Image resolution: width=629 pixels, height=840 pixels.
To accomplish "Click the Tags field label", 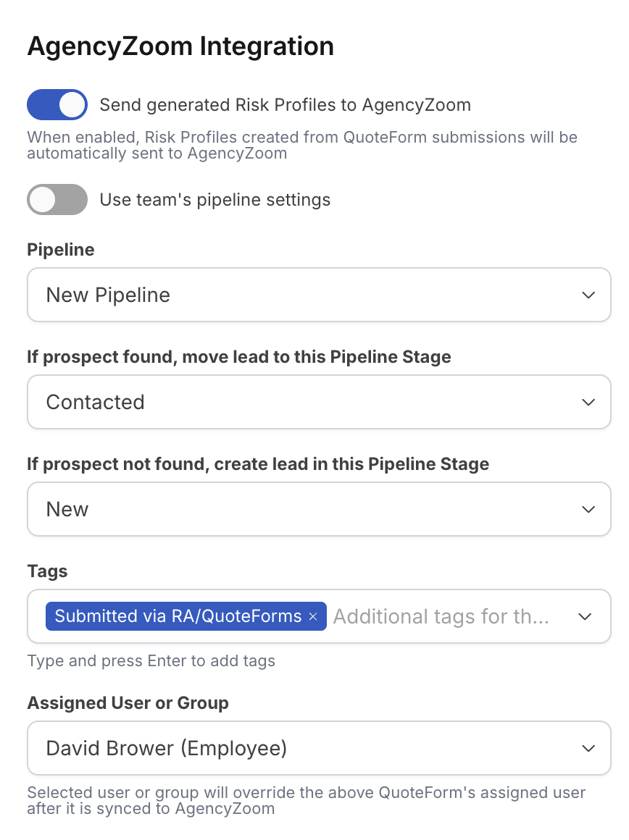I will (47, 571).
